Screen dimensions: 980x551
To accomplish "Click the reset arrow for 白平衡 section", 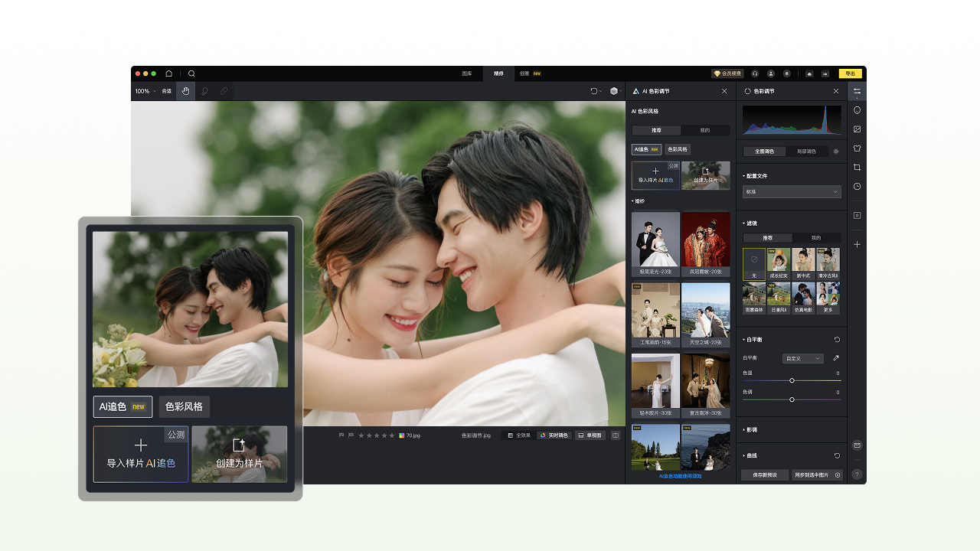I will 838,340.
